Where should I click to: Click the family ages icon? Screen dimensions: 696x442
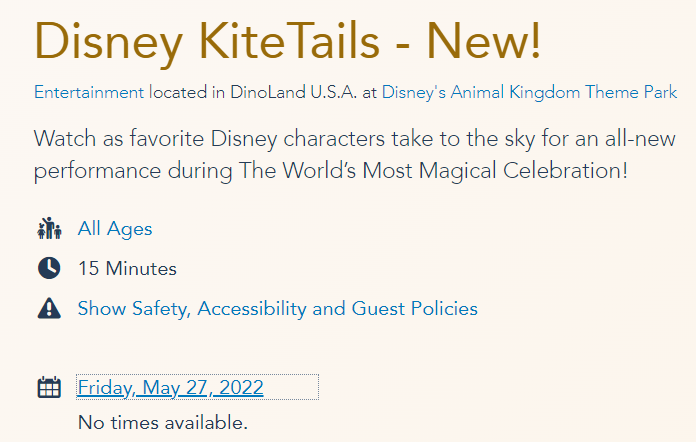click(49, 229)
